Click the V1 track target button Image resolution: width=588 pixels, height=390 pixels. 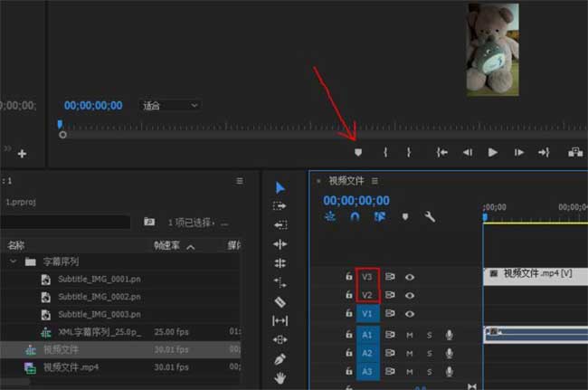click(367, 314)
